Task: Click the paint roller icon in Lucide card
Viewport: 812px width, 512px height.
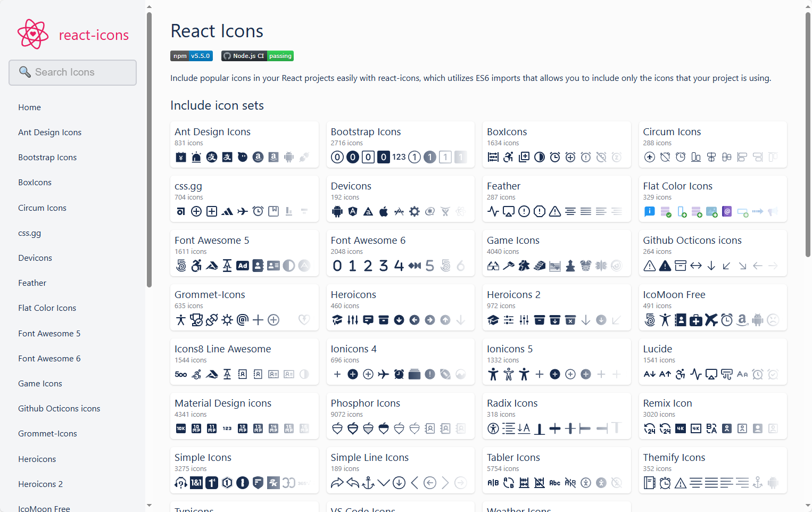Action: pyautogui.click(x=727, y=374)
